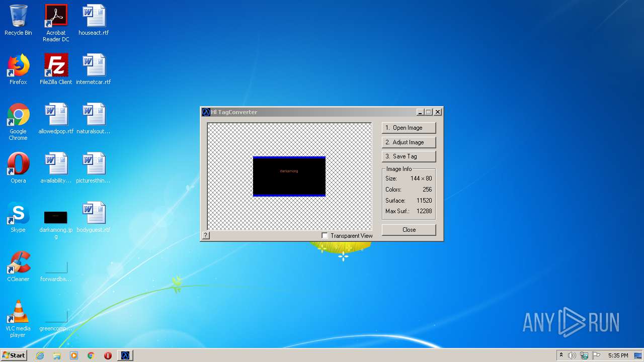Open Windows Media Player taskbar icon
644x362 pixels.
click(74, 355)
